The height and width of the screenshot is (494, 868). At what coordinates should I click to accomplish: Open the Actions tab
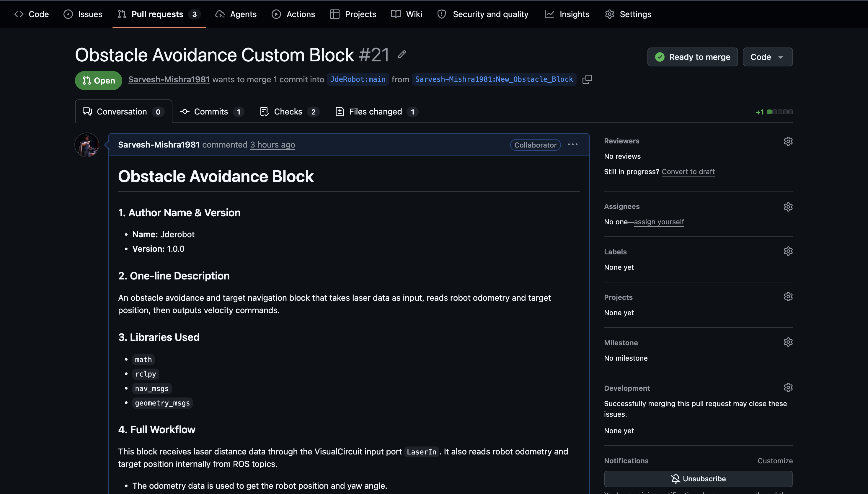tap(293, 14)
